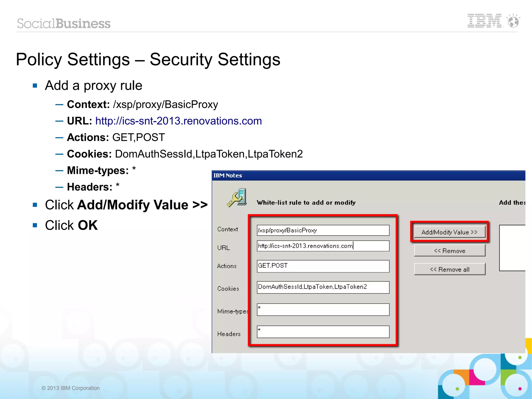This screenshot has width=532, height=399.
Task: Click 'White-list rule to add or modify' heading
Action: coord(306,202)
